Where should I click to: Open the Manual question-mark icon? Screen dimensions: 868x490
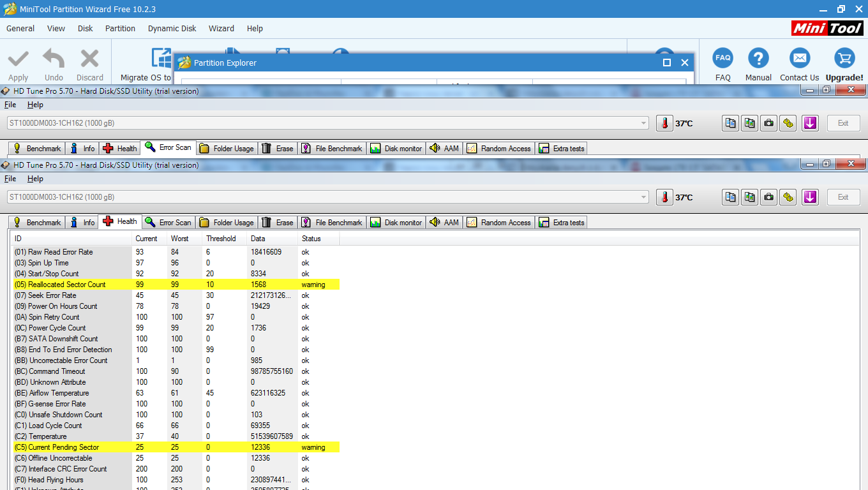(x=758, y=58)
